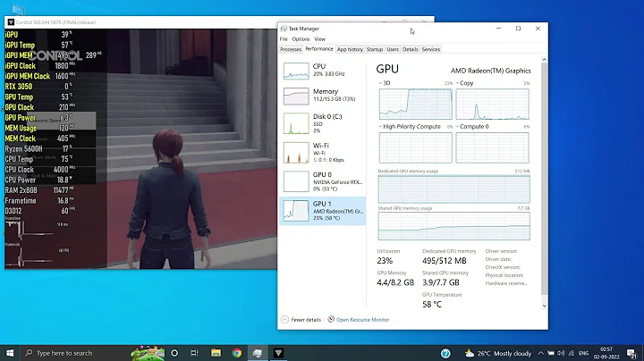Screen dimensions: 644x361
Task: Open the weather widget showing 26°C Mostly cloudy
Action: coord(498,353)
